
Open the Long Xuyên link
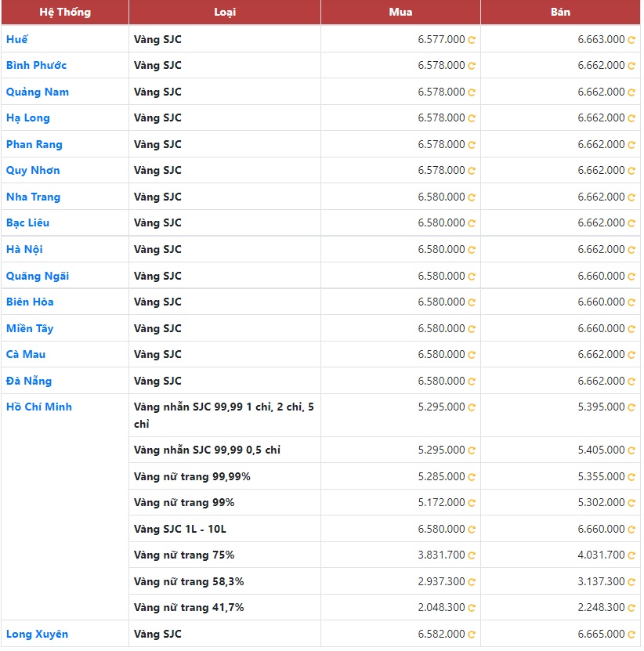click(37, 634)
